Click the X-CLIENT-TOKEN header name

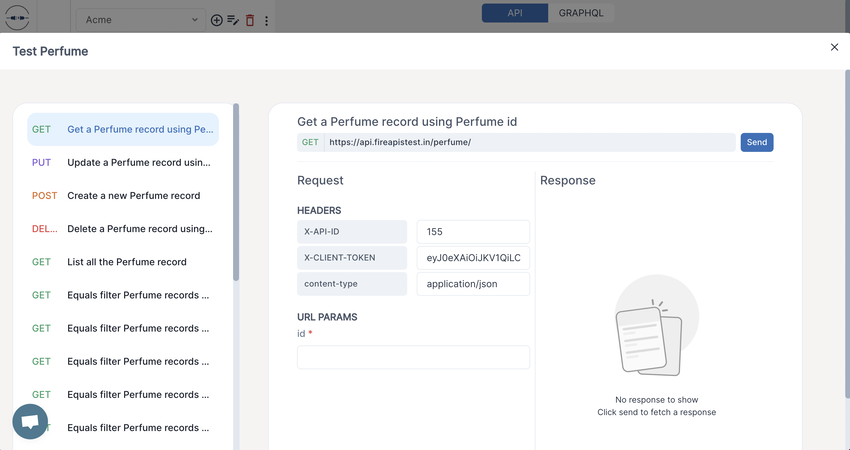(x=352, y=258)
